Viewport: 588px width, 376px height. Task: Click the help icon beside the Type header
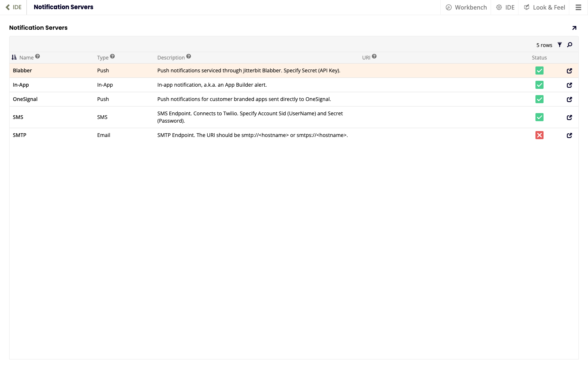pyautogui.click(x=113, y=57)
